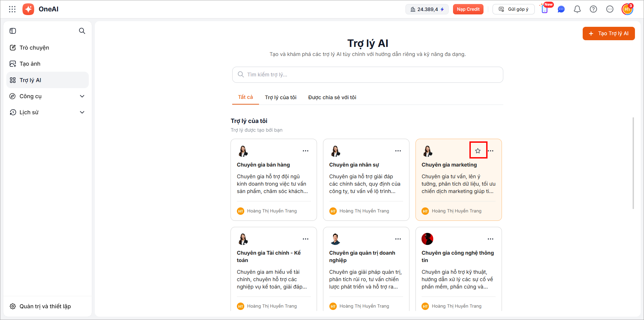644x320 pixels.
Task: Click Chuyên gia quản trị doanh nghiệp avatar
Action: (x=335, y=239)
